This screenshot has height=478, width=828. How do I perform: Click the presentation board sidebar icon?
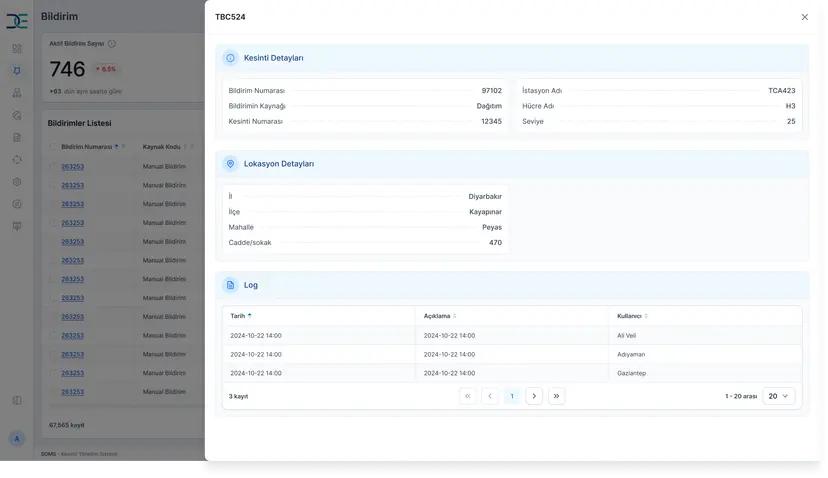click(17, 226)
